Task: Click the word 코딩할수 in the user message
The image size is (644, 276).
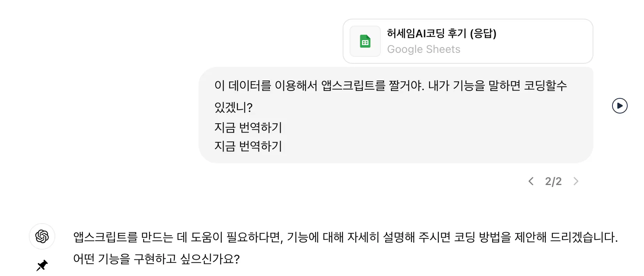Action: click(545, 86)
